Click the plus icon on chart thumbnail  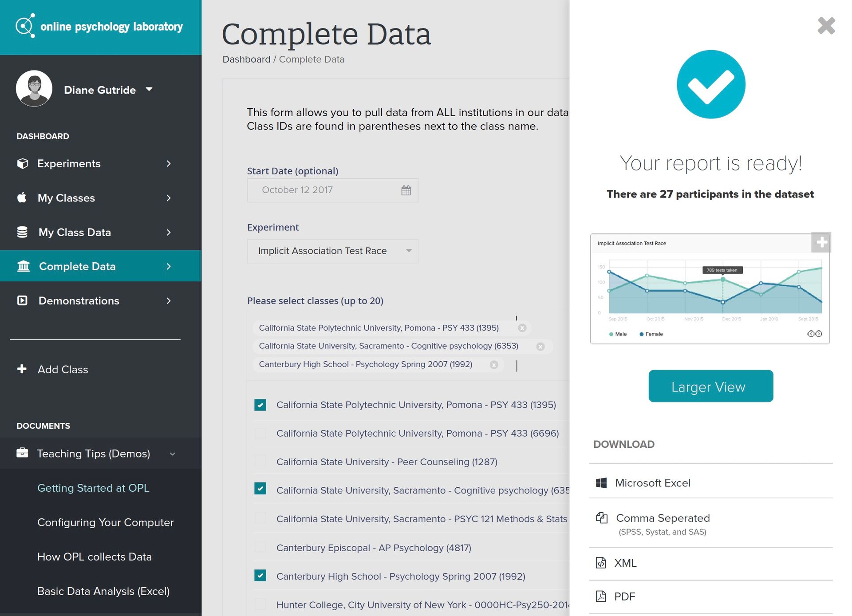pyautogui.click(x=821, y=242)
